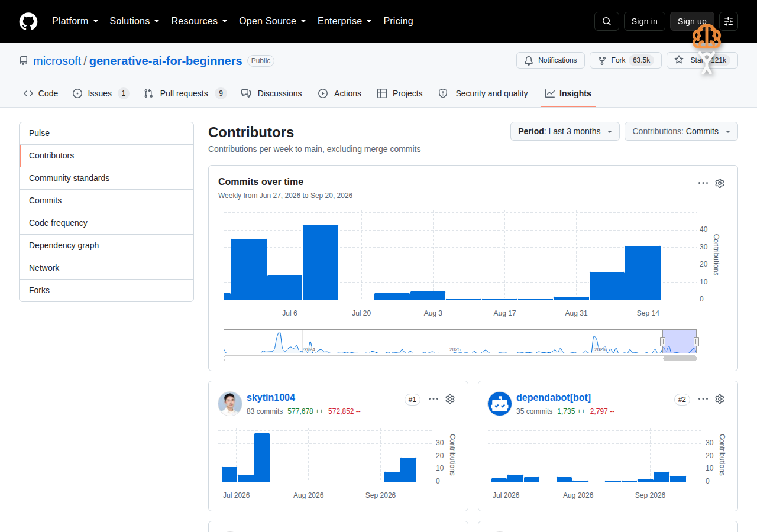Click the Notifications bell button

point(551,60)
